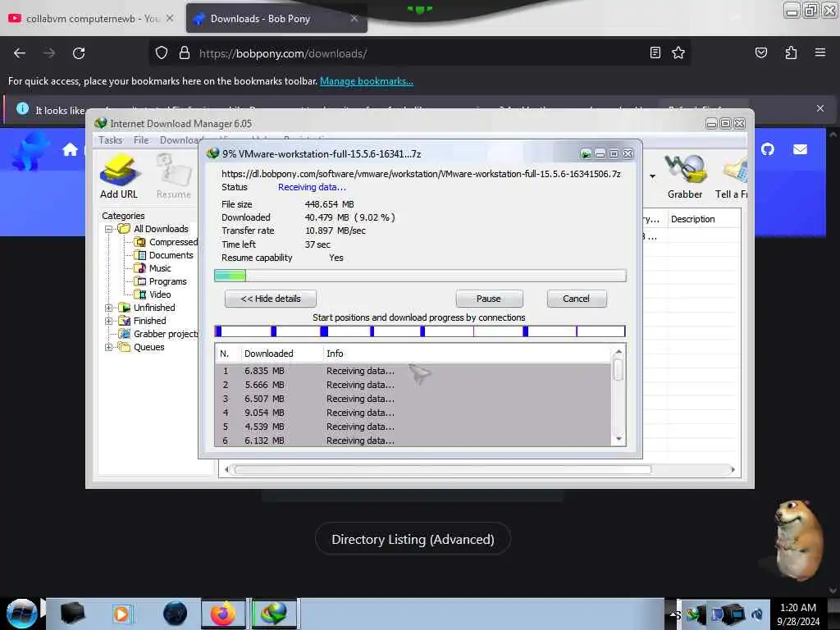Open the media player taskbar icon
The height and width of the screenshot is (630, 840).
pos(121,614)
